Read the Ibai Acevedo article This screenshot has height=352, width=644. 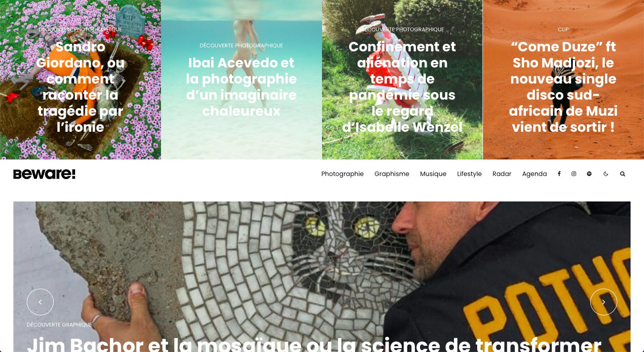point(241,87)
